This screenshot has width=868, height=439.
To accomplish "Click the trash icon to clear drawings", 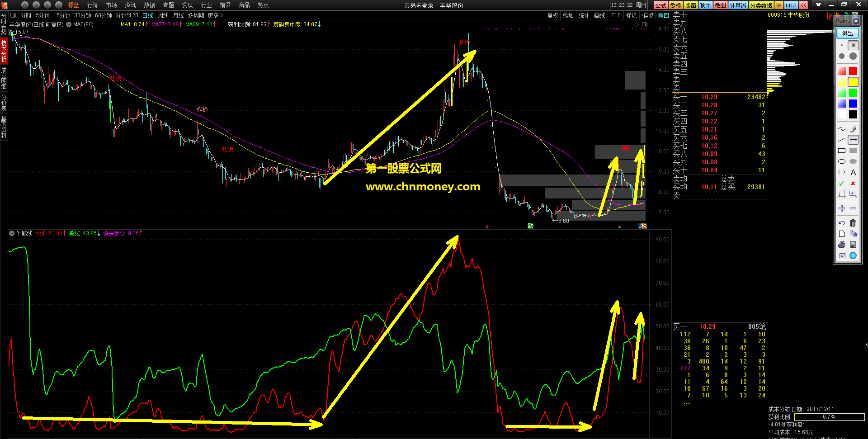I will [x=853, y=223].
